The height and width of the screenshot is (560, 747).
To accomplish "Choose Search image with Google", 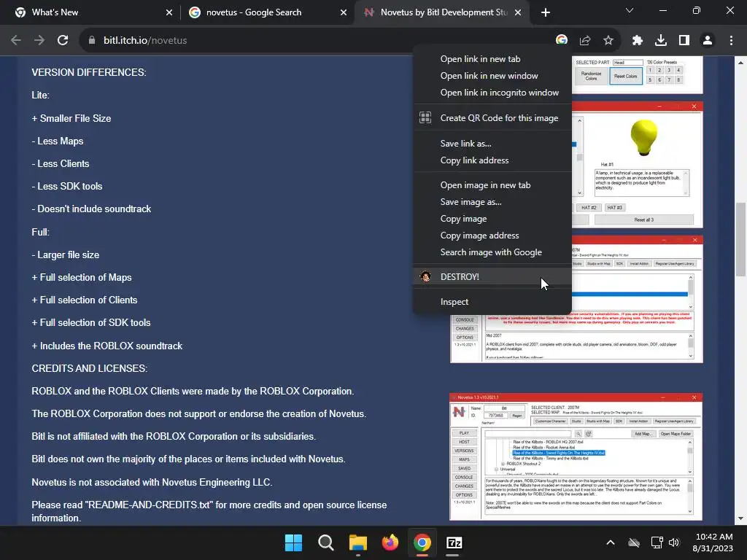I will 492,252.
